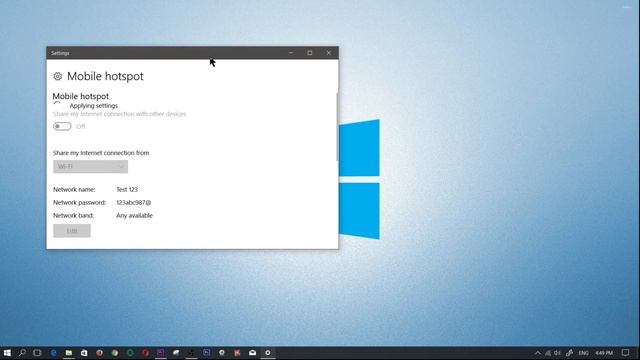Open the green circle app on taskbar
This screenshot has height=360, width=640.
(x=130, y=353)
